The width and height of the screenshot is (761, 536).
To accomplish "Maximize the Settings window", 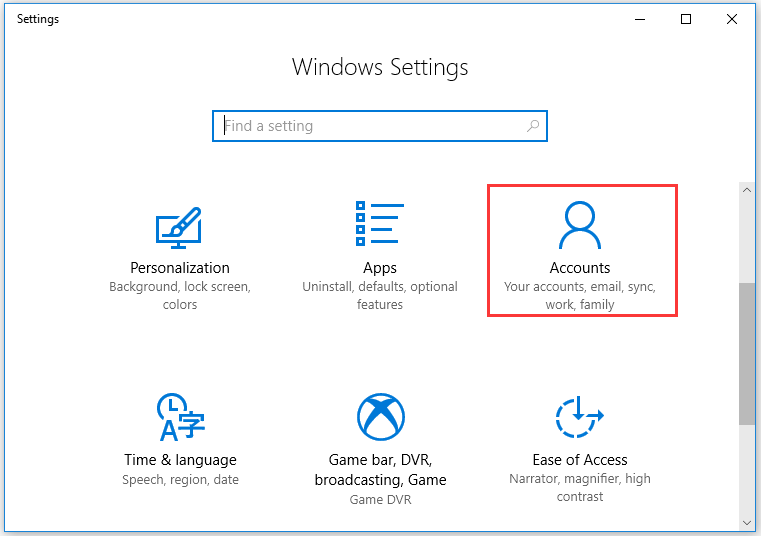I will point(686,19).
